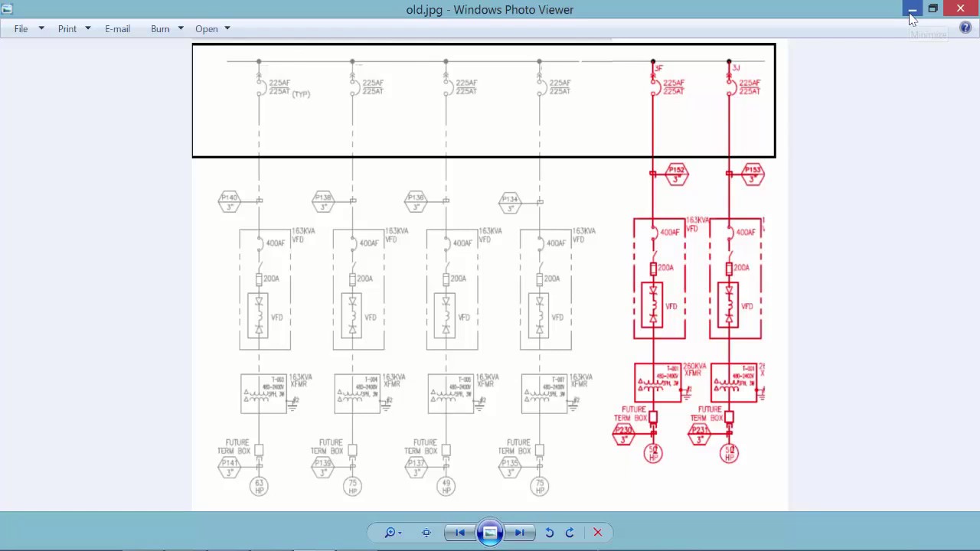Click the red P153 hexagon label
This screenshot has width=980, height=551.
(x=753, y=174)
